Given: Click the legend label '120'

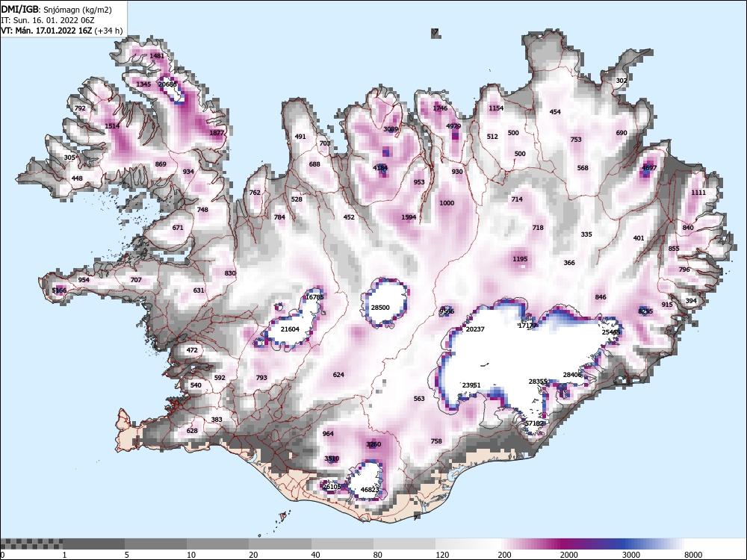Looking at the screenshot, I should [x=442, y=555].
